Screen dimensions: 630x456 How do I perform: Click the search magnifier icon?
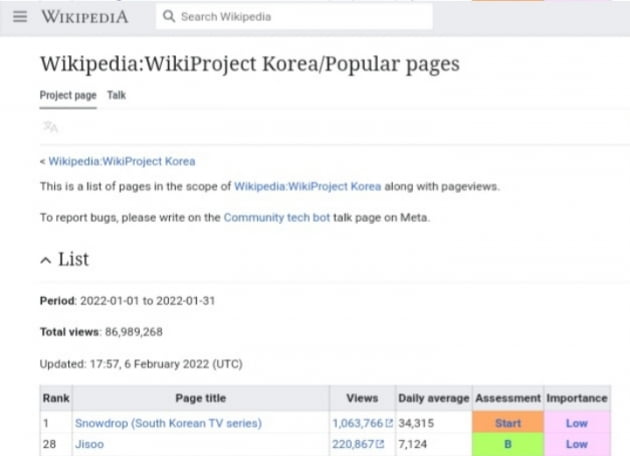pos(169,16)
